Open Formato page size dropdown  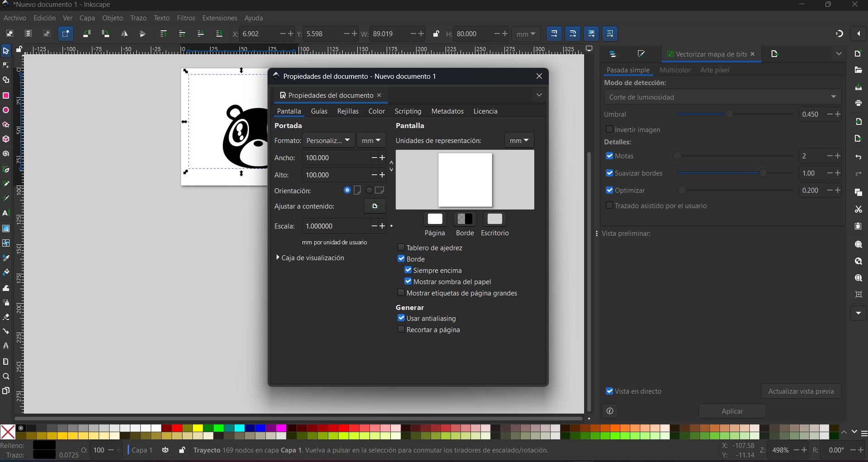pos(328,140)
